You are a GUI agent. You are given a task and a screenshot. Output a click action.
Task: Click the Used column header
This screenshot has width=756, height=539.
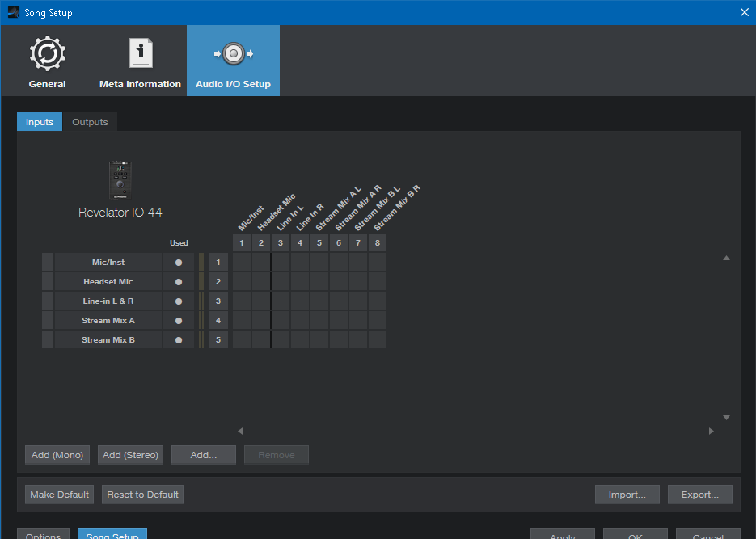[179, 242]
